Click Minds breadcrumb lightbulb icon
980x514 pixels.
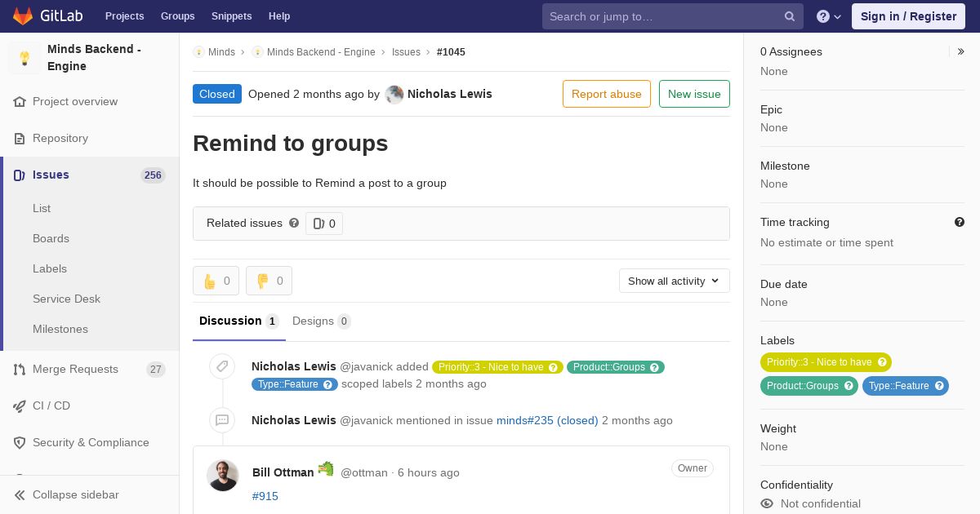pyautogui.click(x=198, y=52)
